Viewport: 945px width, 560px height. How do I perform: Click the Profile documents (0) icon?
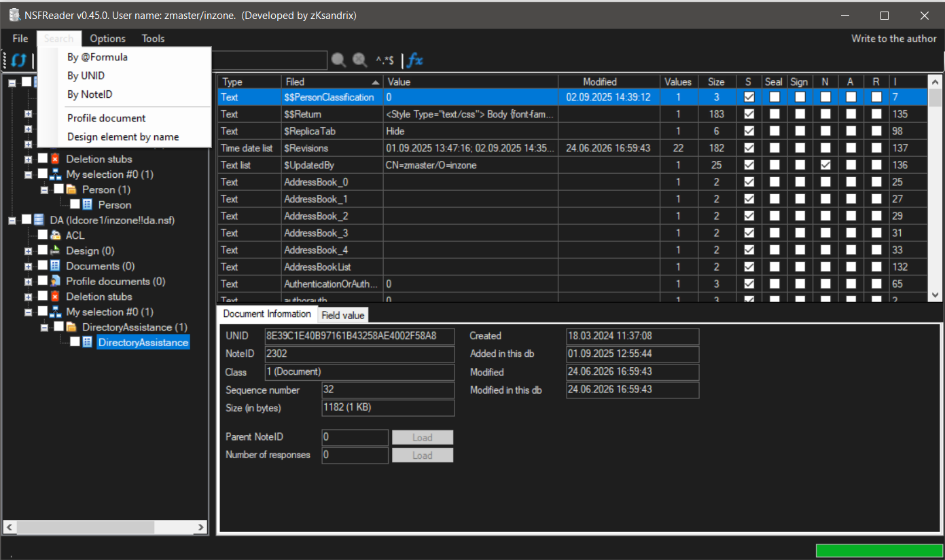(56, 281)
